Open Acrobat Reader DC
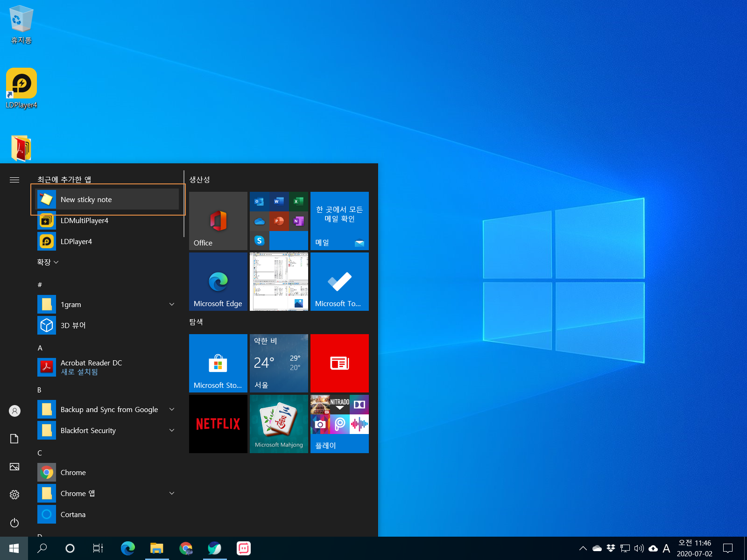Viewport: 747px width, 560px height. coord(108,367)
